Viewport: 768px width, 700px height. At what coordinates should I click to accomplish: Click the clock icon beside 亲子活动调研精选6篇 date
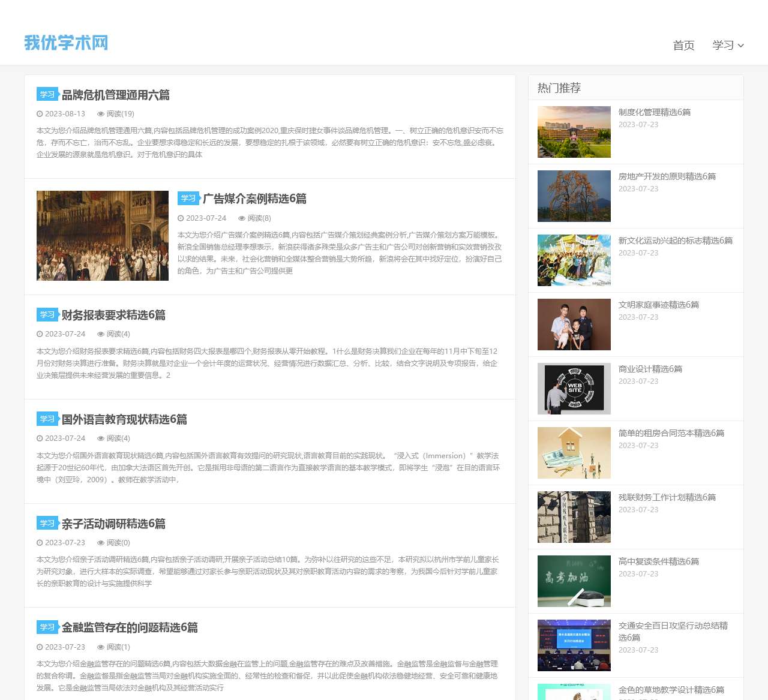tap(38, 543)
